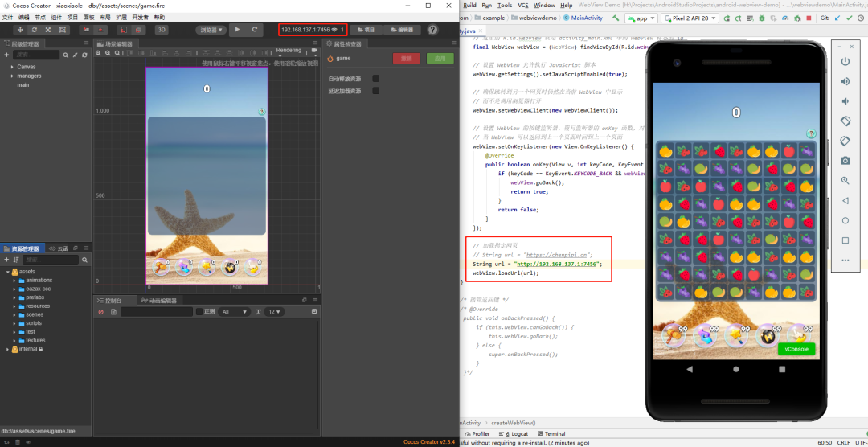Add a node with the hierarchy plus icon
Viewport: 868px width, 447px height.
6,55
